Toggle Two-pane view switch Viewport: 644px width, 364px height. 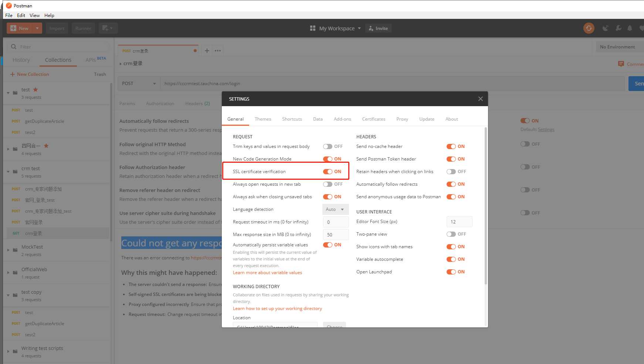451,234
